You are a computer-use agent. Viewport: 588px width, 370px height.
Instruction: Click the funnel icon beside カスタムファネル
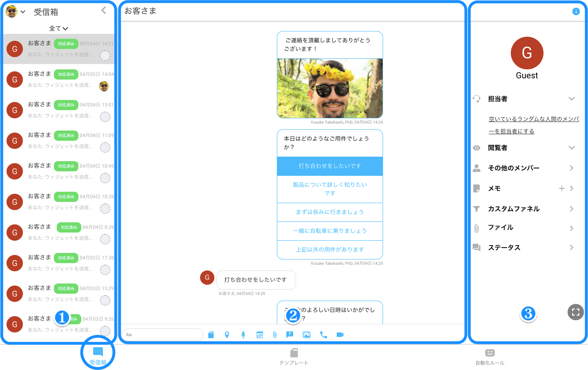[x=477, y=209]
